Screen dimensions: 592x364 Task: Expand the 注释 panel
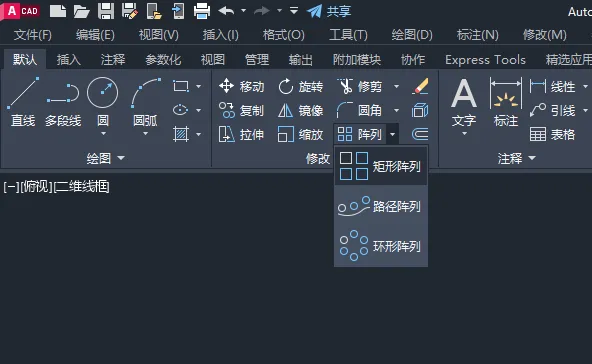tap(516, 158)
